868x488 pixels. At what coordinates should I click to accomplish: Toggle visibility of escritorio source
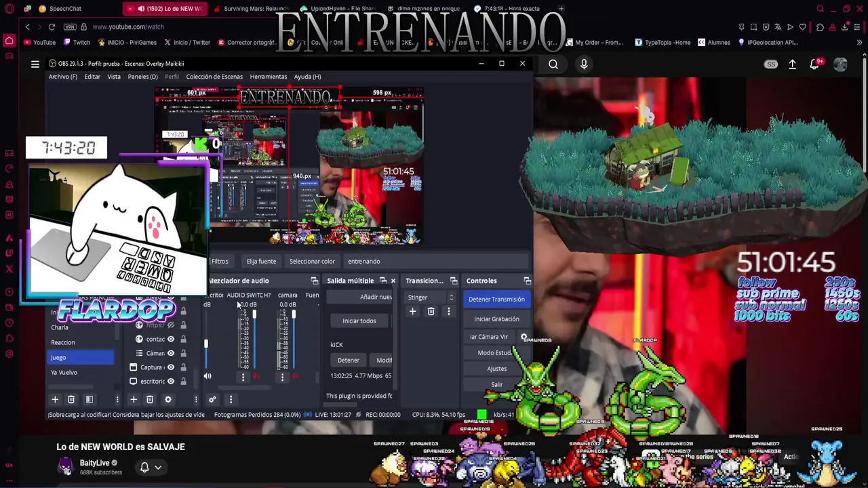click(x=171, y=381)
